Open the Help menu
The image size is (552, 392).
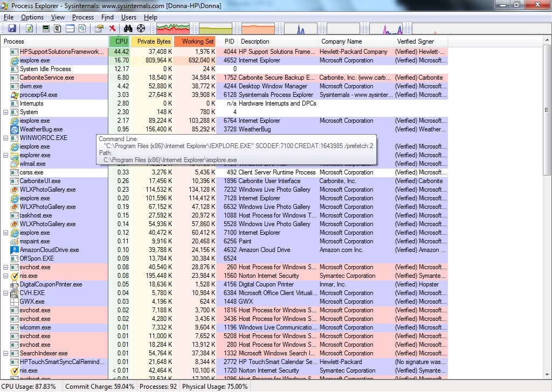(150, 17)
